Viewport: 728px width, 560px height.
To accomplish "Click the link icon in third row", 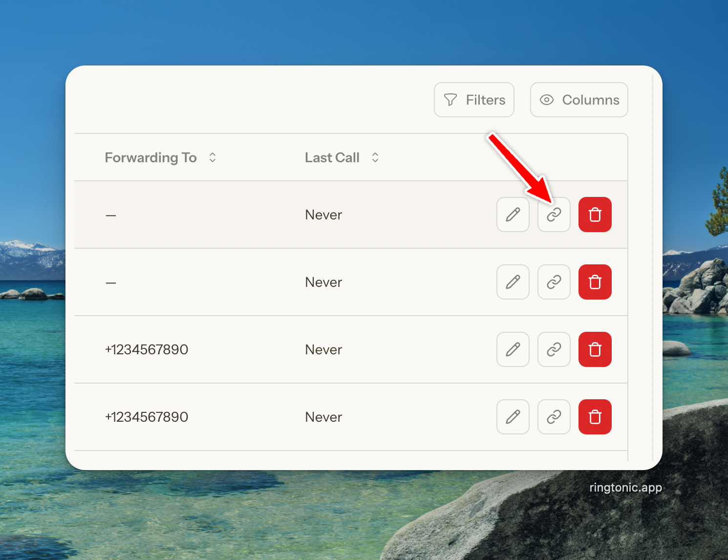I will tap(554, 349).
